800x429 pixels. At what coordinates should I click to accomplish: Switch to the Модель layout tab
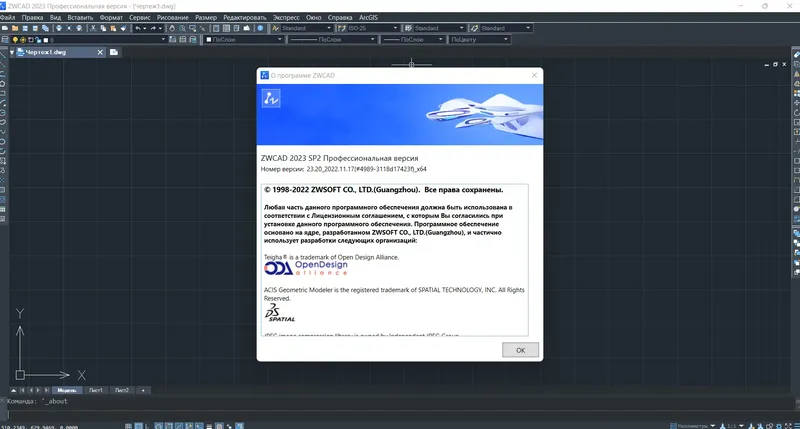(67, 390)
